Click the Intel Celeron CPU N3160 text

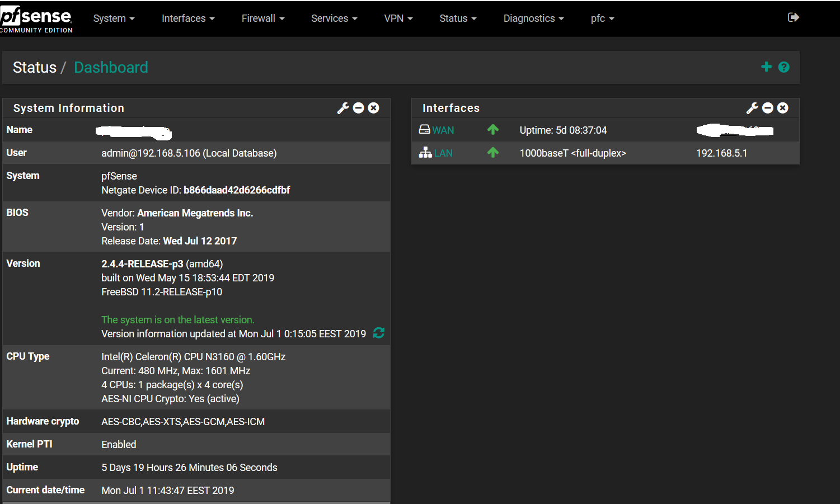[194, 357]
